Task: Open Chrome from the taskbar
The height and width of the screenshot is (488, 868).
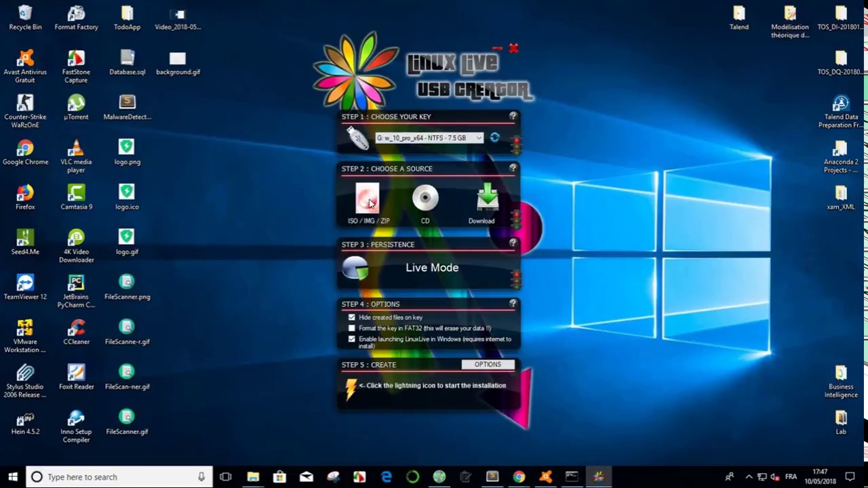Action: tap(519, 476)
